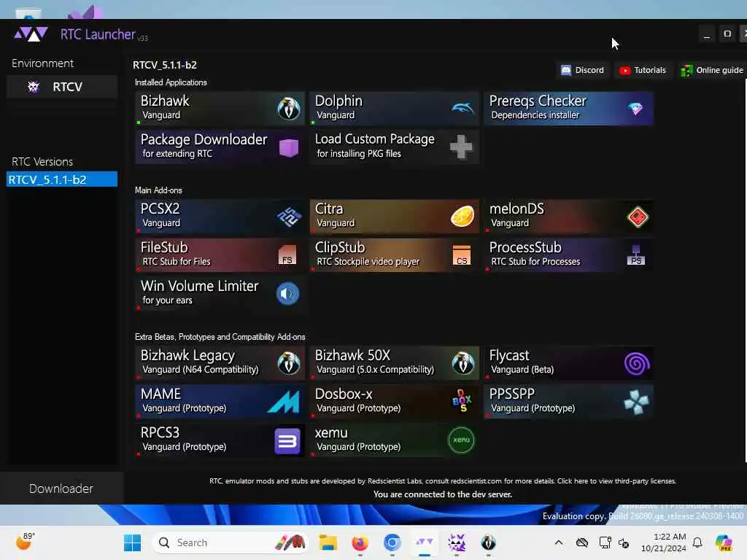Launch Dolphin Vanguard tile
The image size is (747, 560).
[x=394, y=109]
